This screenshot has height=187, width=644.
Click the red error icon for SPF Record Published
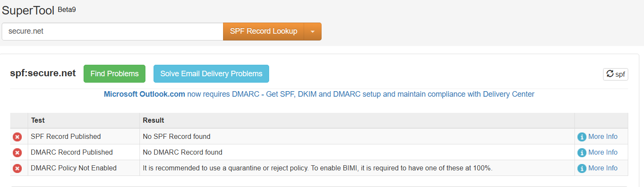coord(17,137)
